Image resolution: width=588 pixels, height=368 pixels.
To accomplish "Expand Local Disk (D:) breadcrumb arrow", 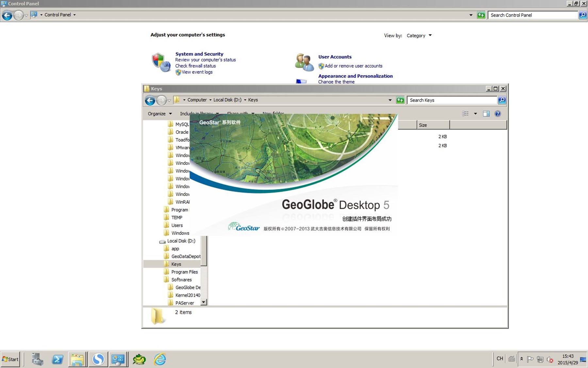I will tap(245, 100).
